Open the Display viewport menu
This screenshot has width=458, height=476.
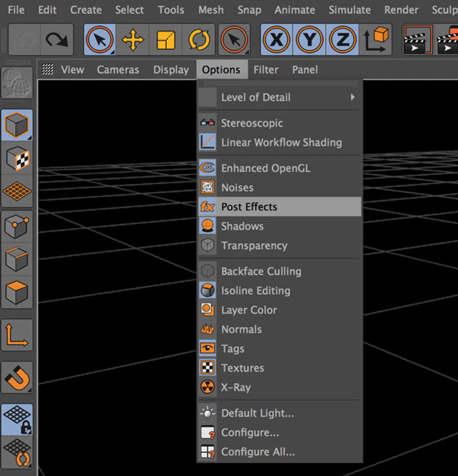click(171, 70)
